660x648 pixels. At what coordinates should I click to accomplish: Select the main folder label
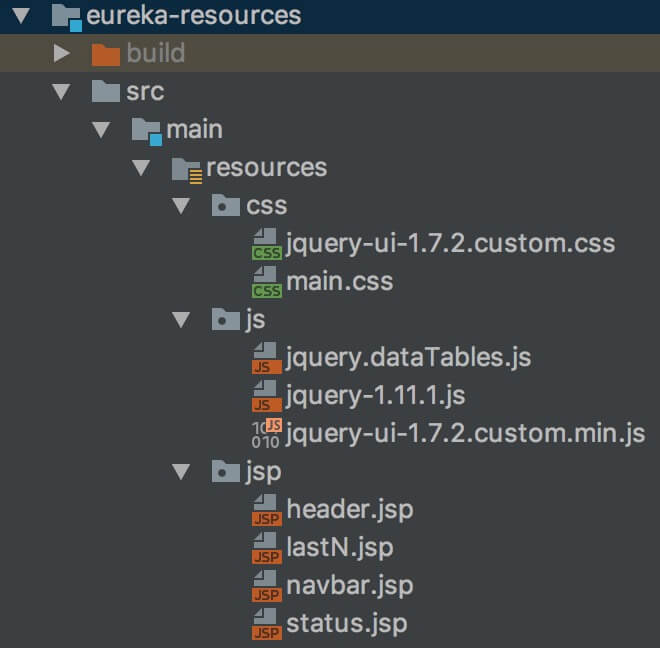tap(194, 130)
